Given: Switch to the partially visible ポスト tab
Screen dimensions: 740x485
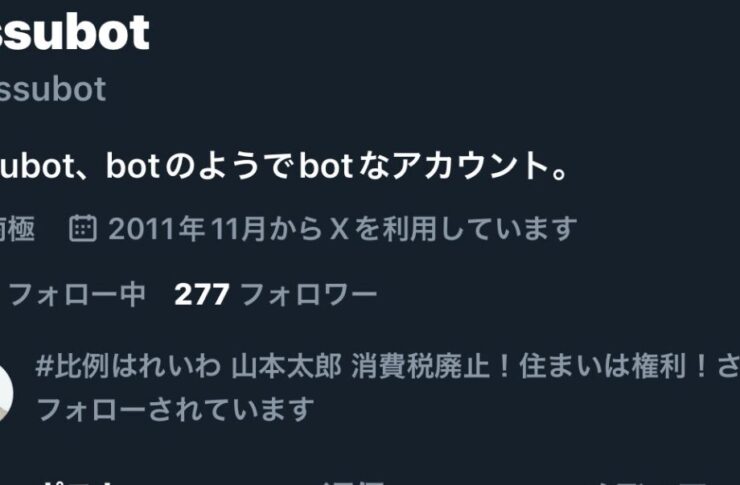Looking at the screenshot, I should (78, 483).
